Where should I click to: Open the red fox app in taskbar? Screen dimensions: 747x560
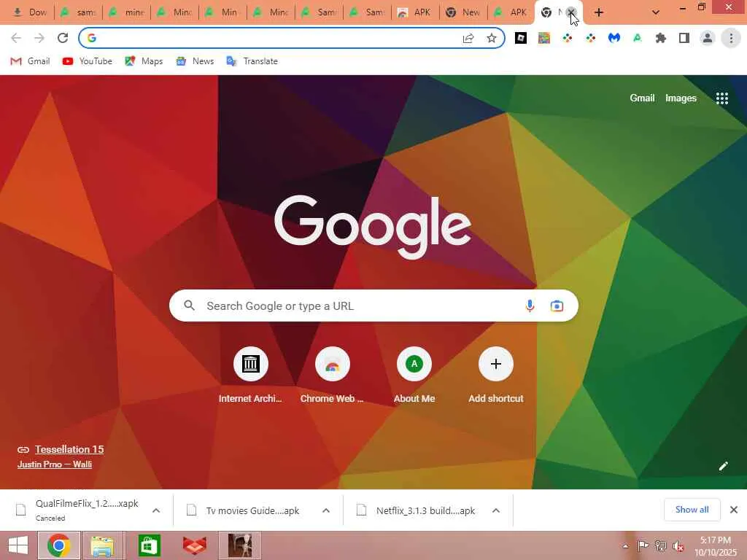[x=194, y=545]
